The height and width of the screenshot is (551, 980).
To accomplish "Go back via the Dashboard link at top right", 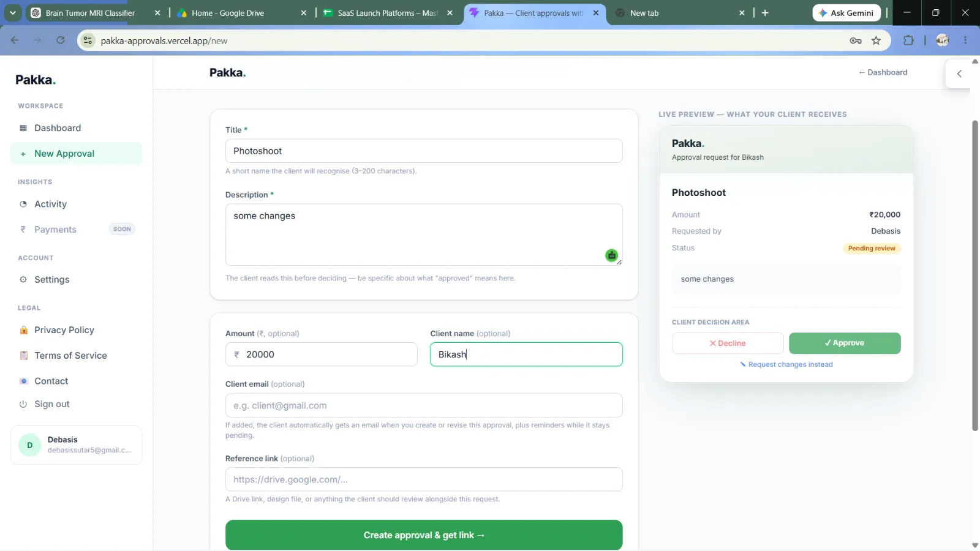I will pos(883,72).
